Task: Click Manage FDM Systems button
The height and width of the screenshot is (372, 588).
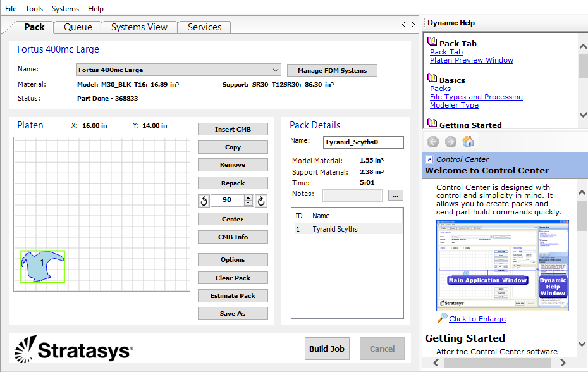Action: coord(332,70)
